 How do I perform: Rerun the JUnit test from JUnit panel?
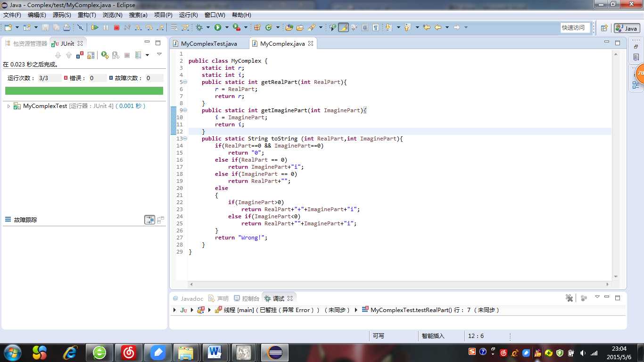(x=105, y=55)
